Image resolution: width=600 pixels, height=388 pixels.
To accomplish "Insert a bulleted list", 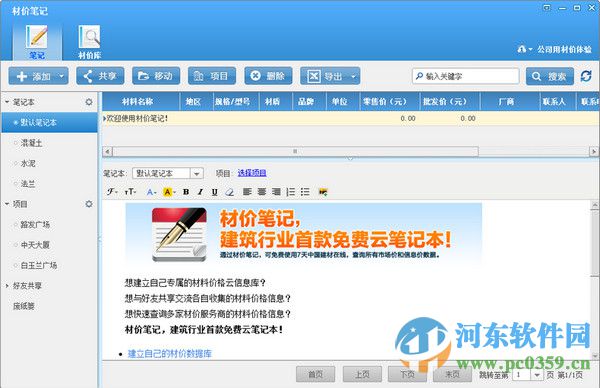I will (x=305, y=191).
